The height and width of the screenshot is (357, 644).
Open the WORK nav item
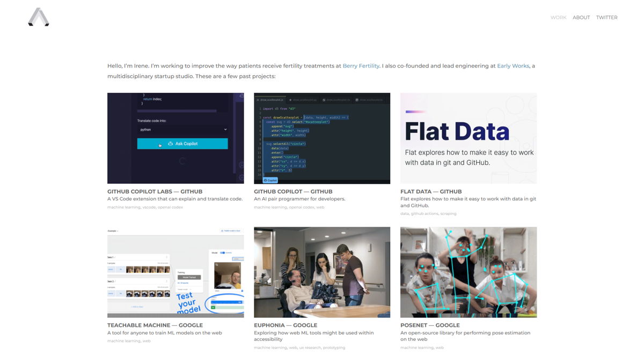coord(558,18)
